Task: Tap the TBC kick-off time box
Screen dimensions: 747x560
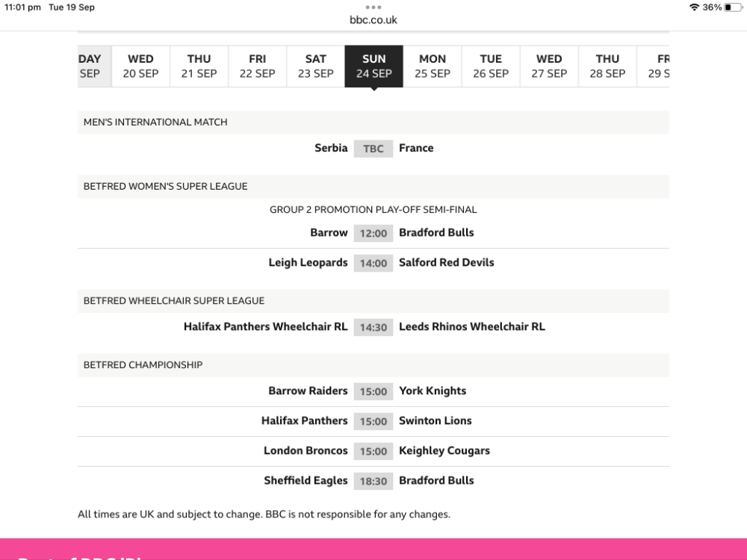Action: tap(373, 149)
